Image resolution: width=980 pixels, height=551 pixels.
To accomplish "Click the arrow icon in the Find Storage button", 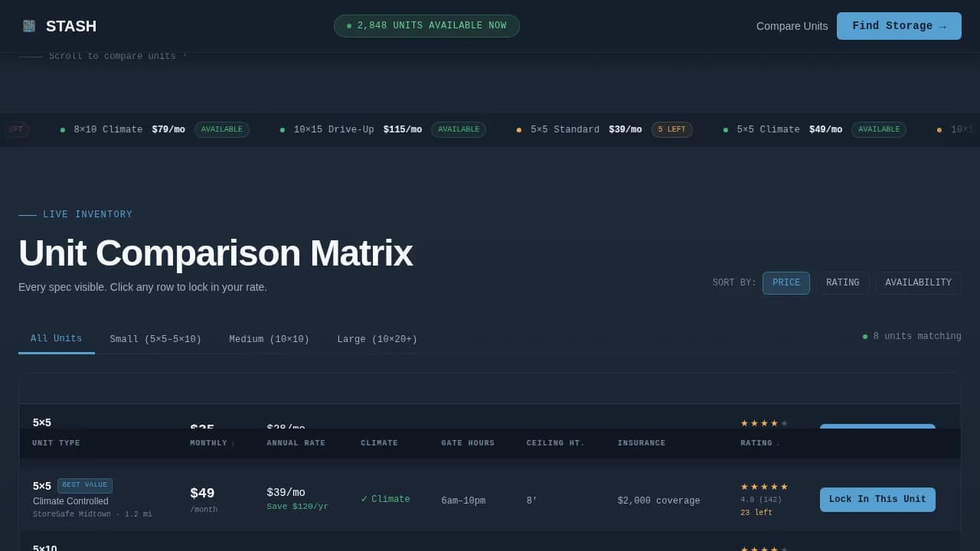I will 943,25.
